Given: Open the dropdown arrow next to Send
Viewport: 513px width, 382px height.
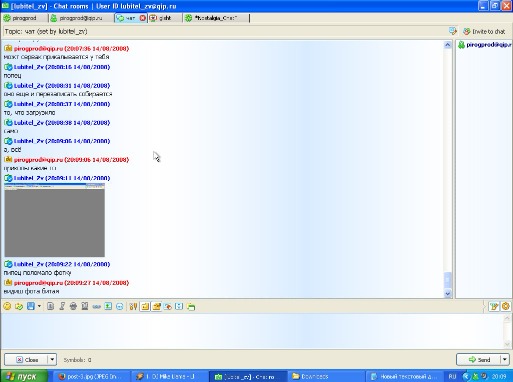Looking at the screenshot, I should (505, 360).
